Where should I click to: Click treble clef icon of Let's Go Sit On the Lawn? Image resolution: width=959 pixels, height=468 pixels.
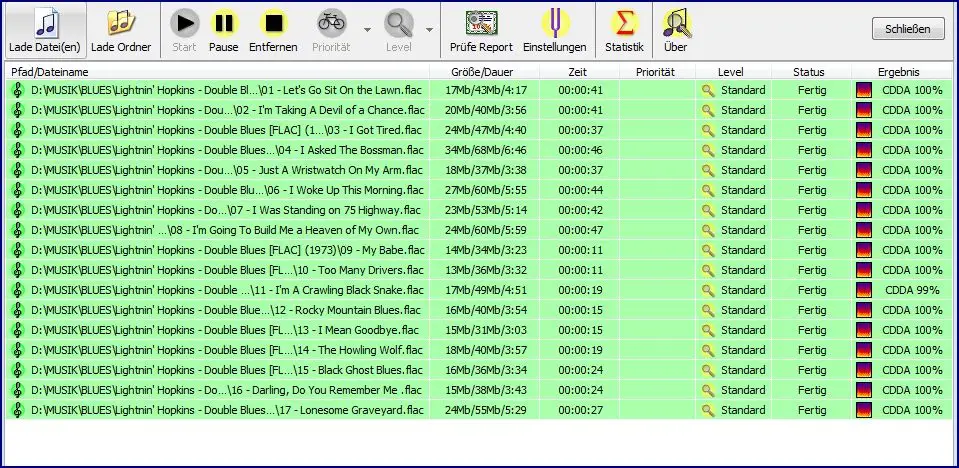click(x=18, y=91)
